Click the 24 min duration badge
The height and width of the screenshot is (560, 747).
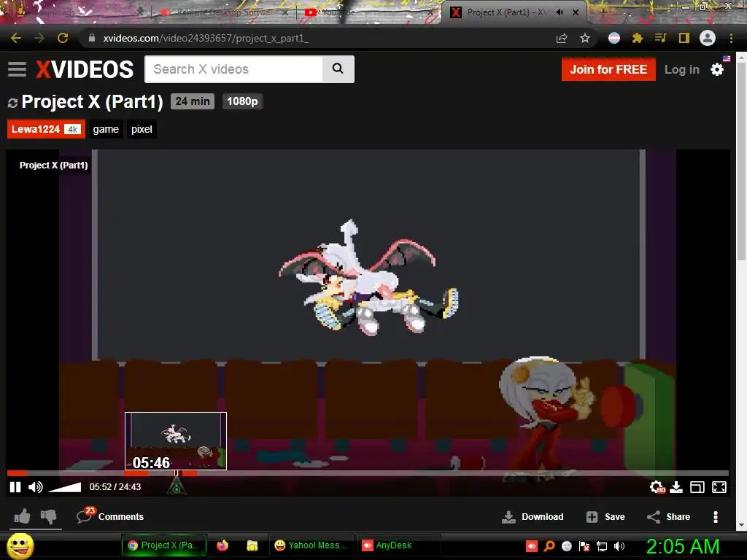(x=193, y=101)
